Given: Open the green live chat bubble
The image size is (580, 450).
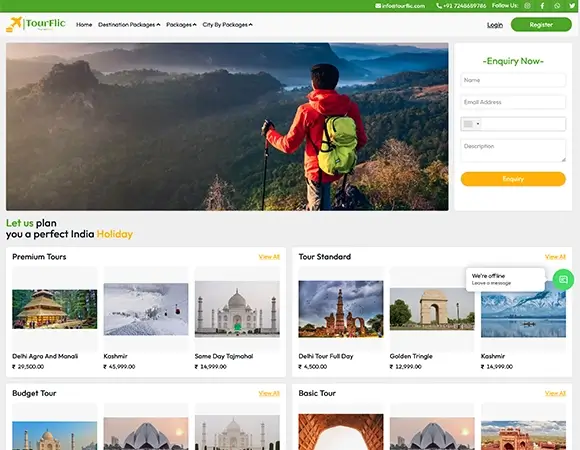Looking at the screenshot, I should point(563,280).
